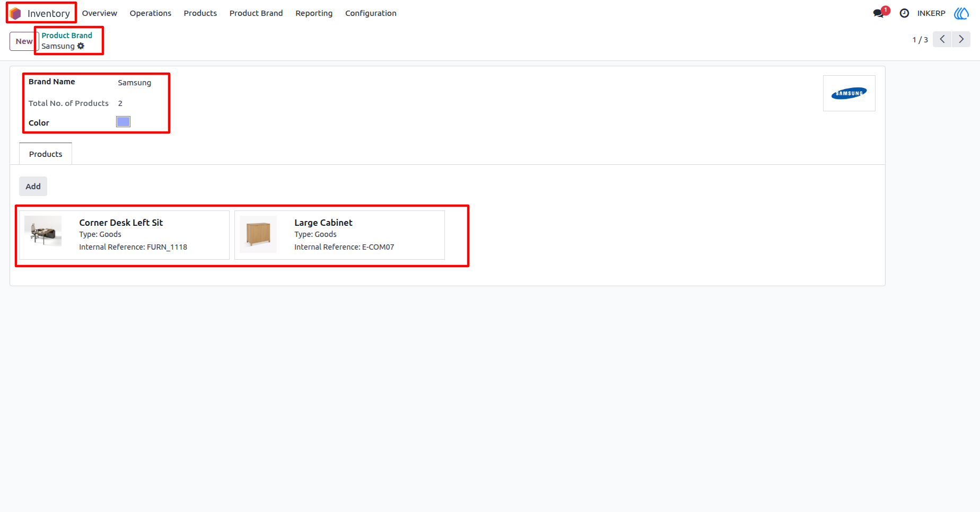
Task: Open the Inventory app home icon
Action: [x=15, y=13]
